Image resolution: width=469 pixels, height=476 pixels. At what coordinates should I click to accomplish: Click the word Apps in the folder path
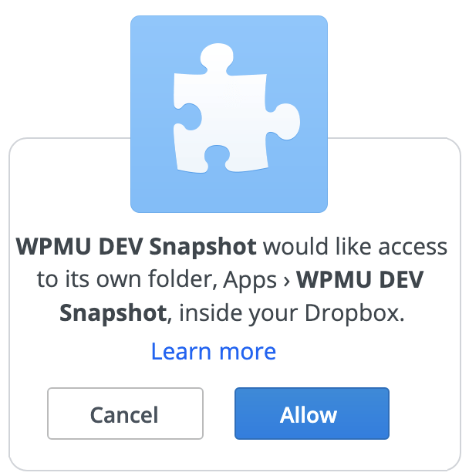click(249, 281)
